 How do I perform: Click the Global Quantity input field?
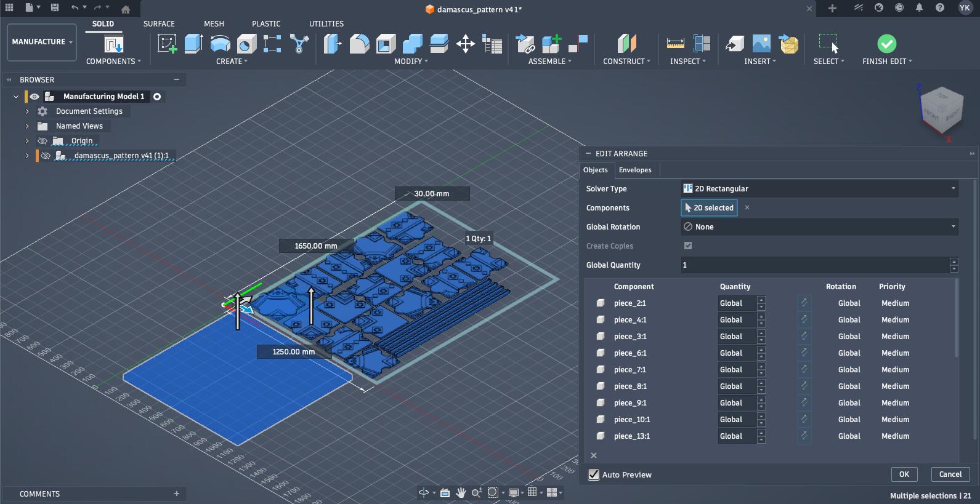[814, 265]
